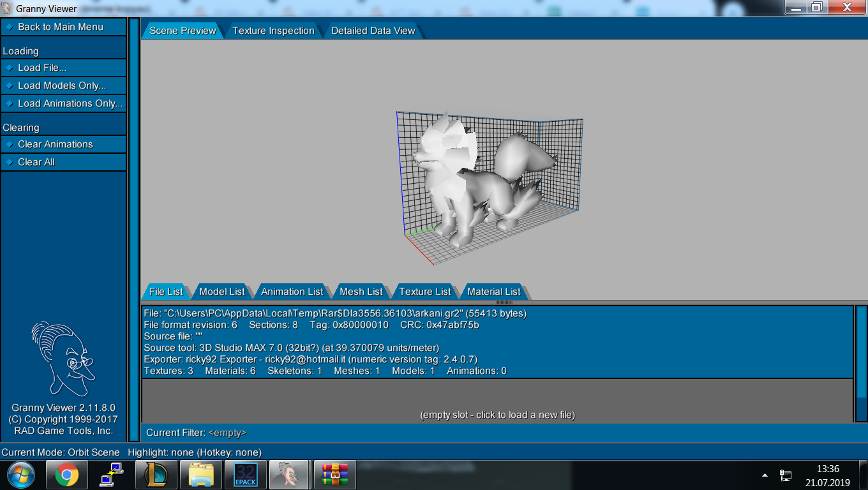Open the Detailed Data View tab
868x490 pixels.
(x=373, y=31)
